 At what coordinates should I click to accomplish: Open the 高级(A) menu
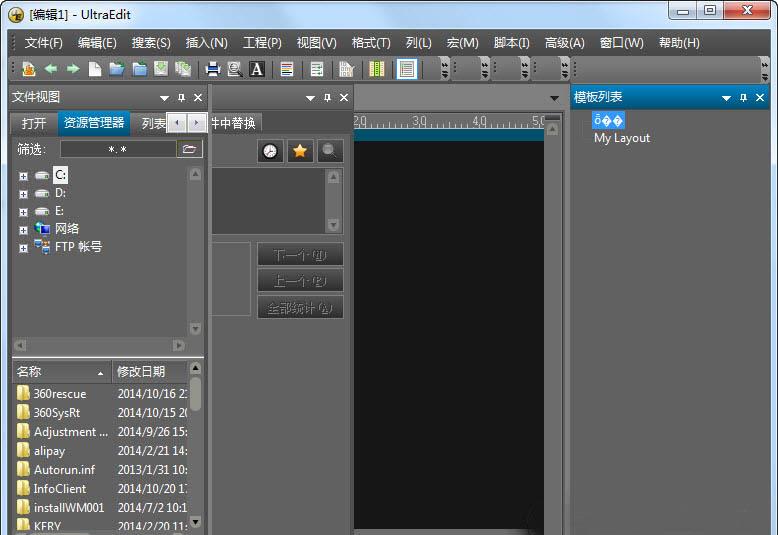(565, 43)
